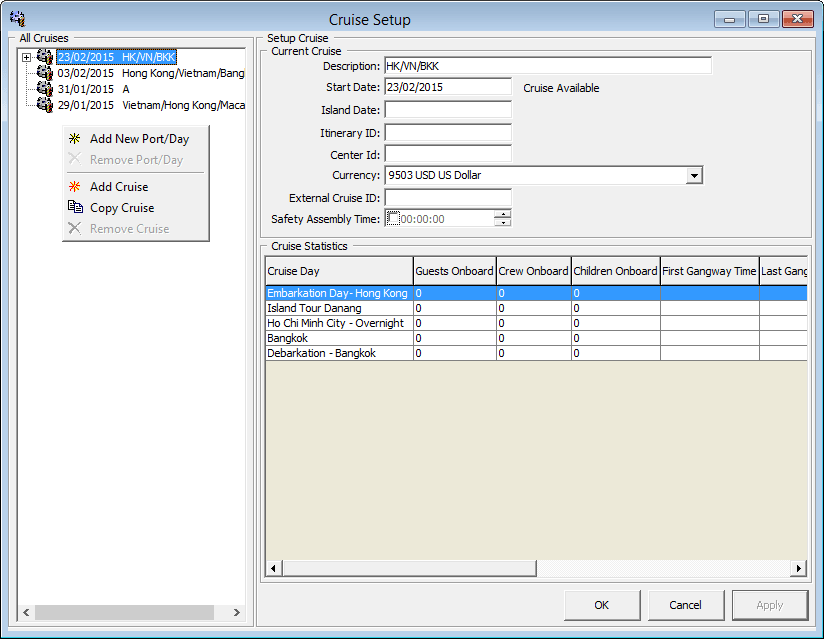Click the Safety Assembly Time up stepper arrow
The width and height of the screenshot is (824, 639).
click(503, 213)
